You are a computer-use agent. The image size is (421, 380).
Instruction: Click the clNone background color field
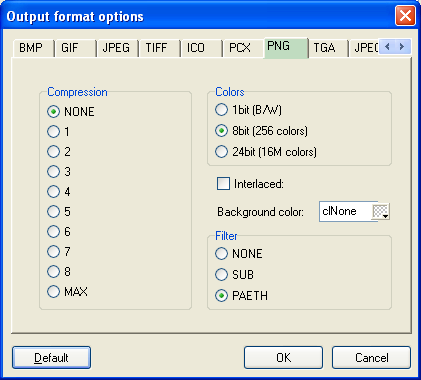345,211
